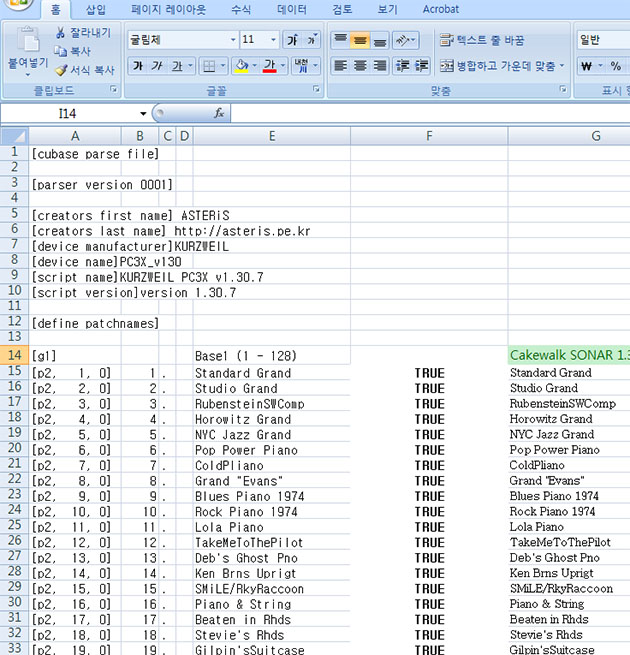The image size is (630, 655).
Task: Toggle bold formatting button
Action: click(x=137, y=66)
